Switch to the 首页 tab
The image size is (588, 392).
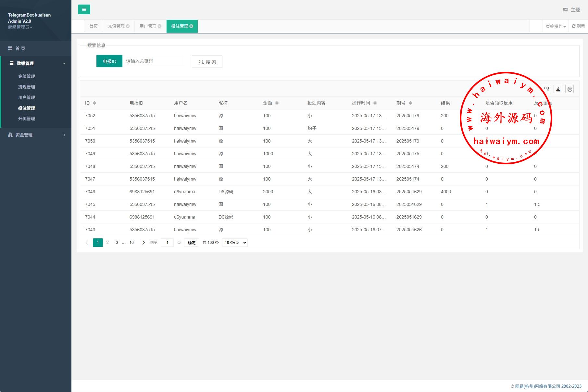[x=94, y=26]
